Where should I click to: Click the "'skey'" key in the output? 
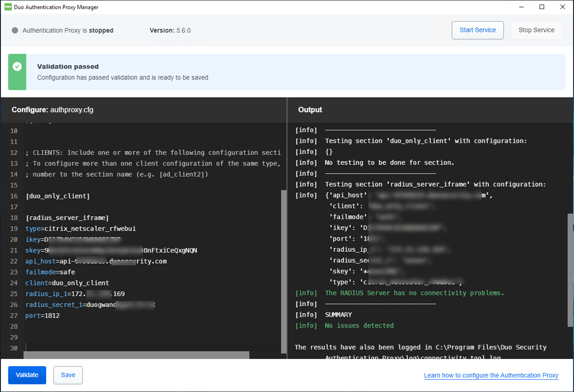(x=340, y=271)
